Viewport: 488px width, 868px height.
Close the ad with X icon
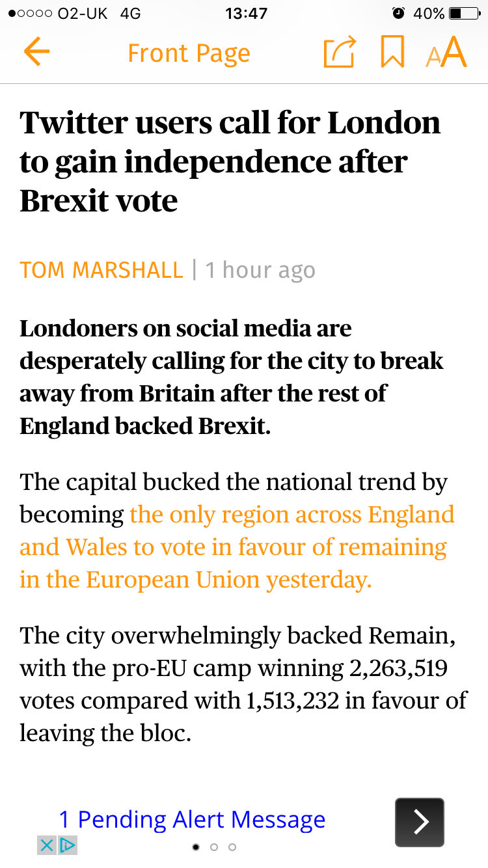(x=47, y=845)
